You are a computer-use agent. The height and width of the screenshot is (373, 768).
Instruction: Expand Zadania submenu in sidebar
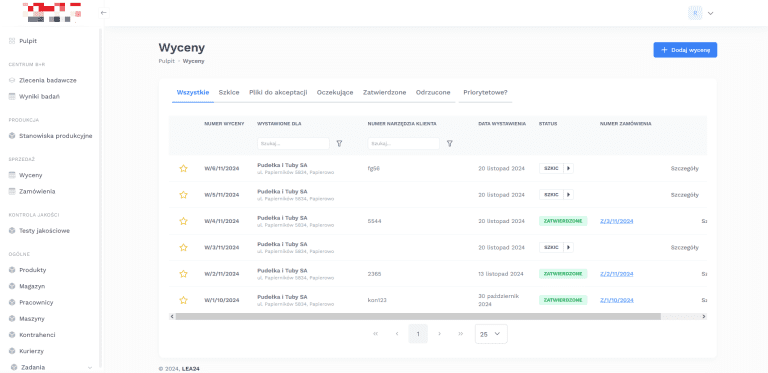(90, 367)
